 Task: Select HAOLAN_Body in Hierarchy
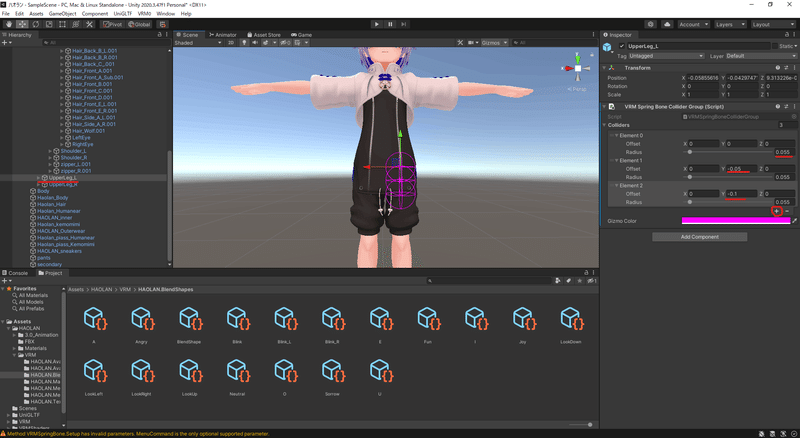click(53, 198)
